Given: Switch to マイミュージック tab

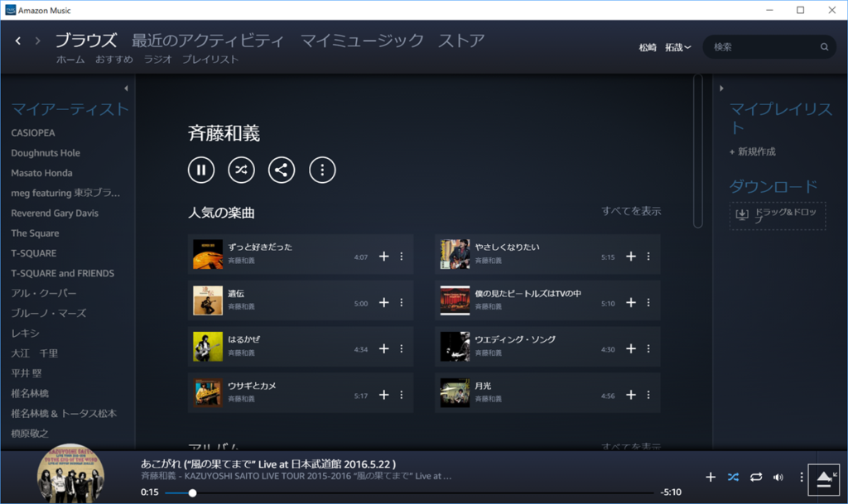Looking at the screenshot, I should click(x=362, y=40).
